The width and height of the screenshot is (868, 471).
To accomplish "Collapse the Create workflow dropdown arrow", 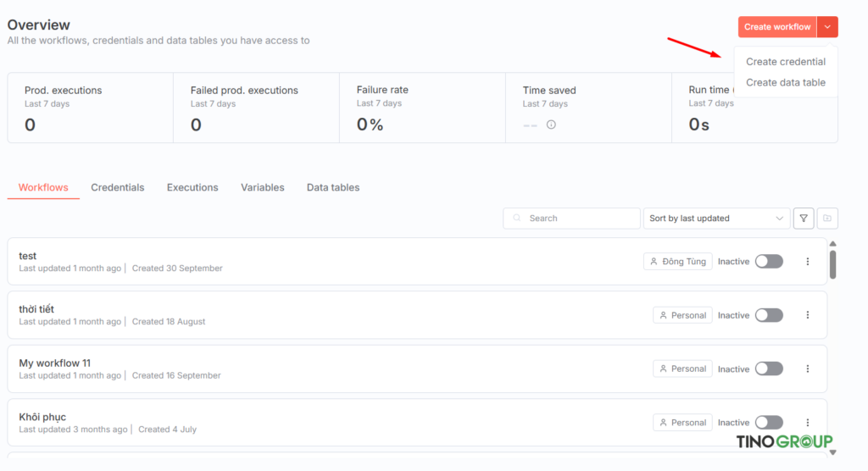I will tap(827, 27).
